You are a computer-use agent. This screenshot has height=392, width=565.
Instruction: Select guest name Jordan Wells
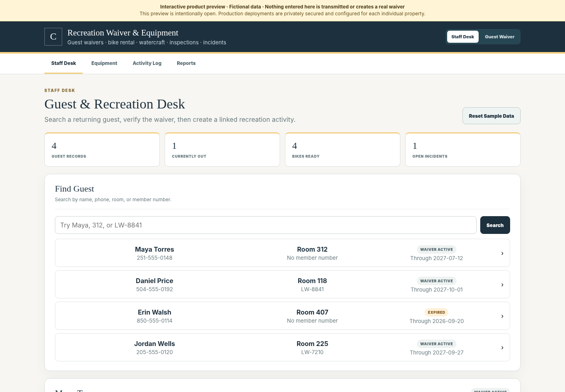(155, 344)
